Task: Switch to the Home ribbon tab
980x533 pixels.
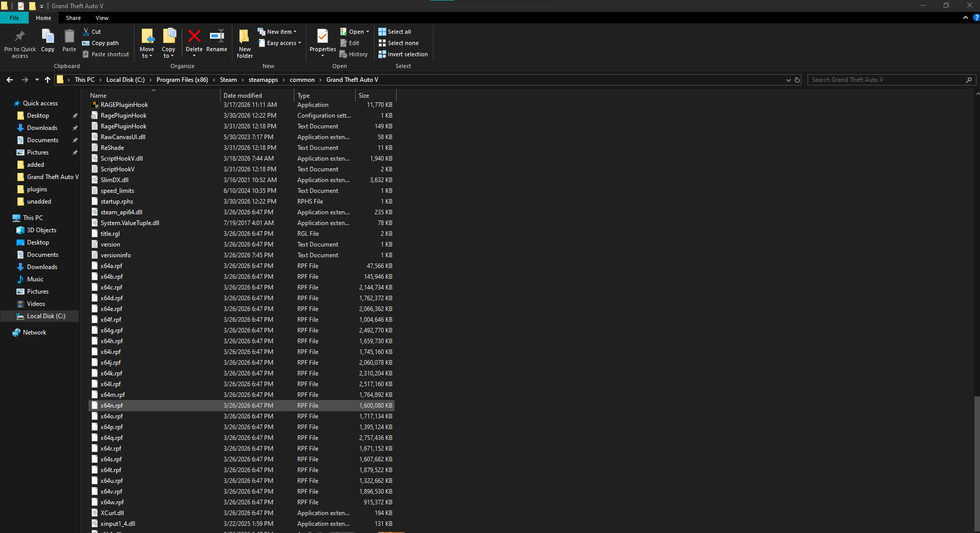Action: tap(43, 18)
